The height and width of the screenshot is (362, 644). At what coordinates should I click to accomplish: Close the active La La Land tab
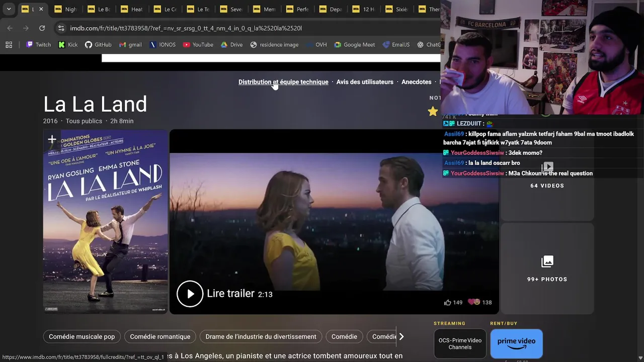click(41, 9)
